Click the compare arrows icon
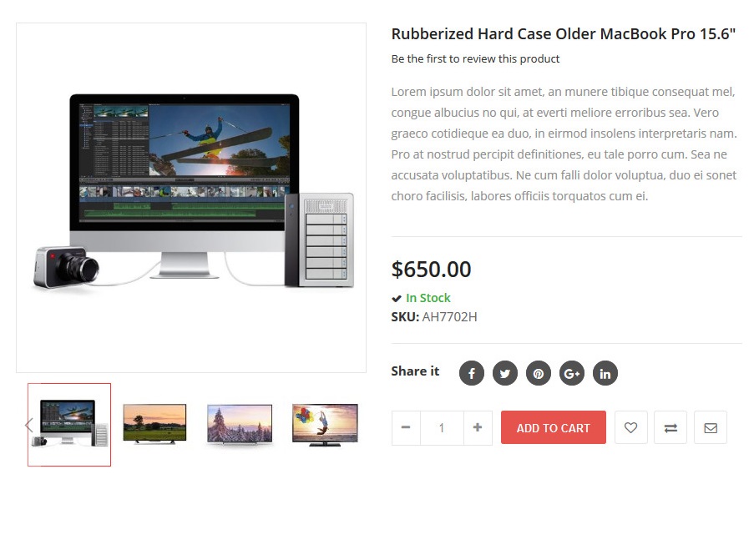This screenshot has height=560, width=754. tap(671, 427)
